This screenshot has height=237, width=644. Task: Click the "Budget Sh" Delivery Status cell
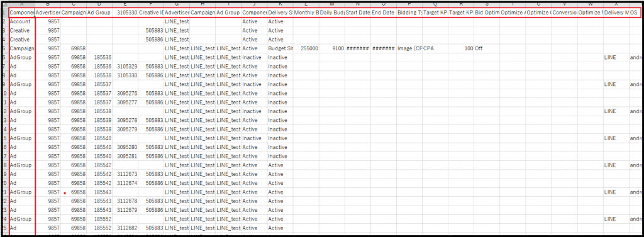point(280,48)
